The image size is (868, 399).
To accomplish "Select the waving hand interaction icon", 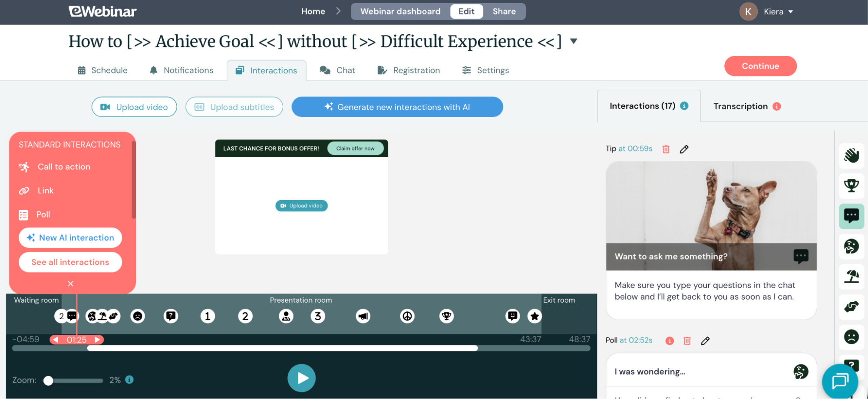I will 851,155.
